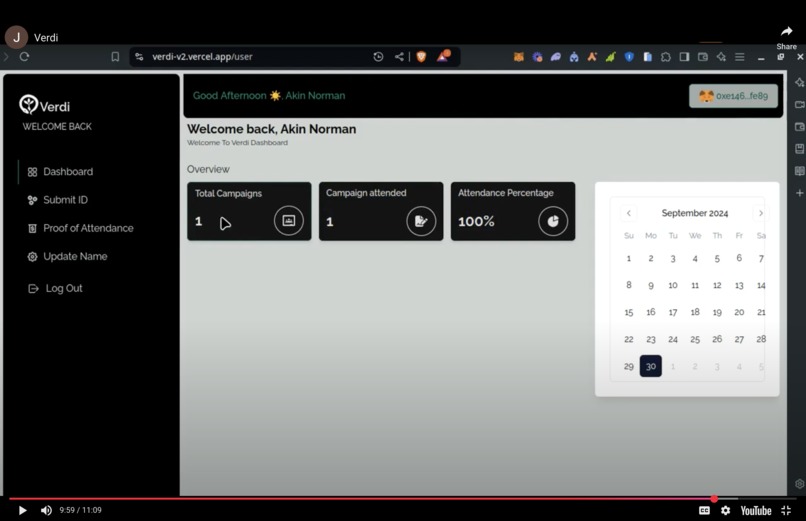Click the Share arrow on the video

click(786, 31)
